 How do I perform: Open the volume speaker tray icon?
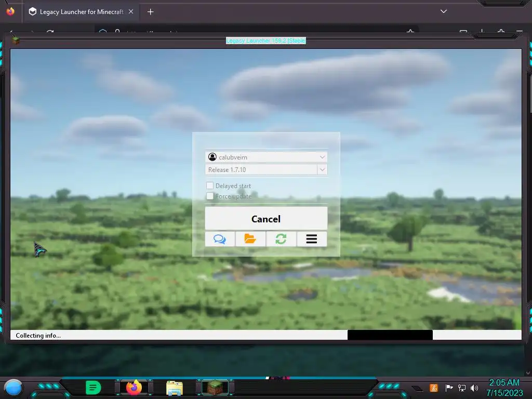[474, 388]
